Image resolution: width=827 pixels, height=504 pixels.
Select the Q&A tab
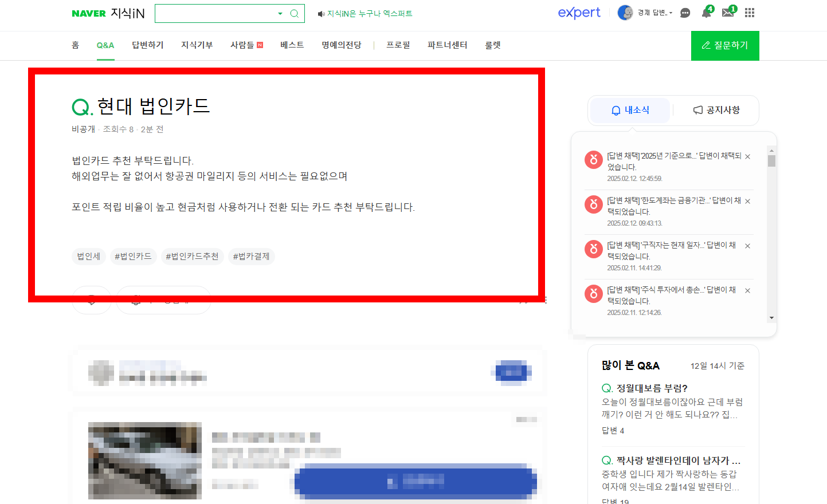(105, 45)
